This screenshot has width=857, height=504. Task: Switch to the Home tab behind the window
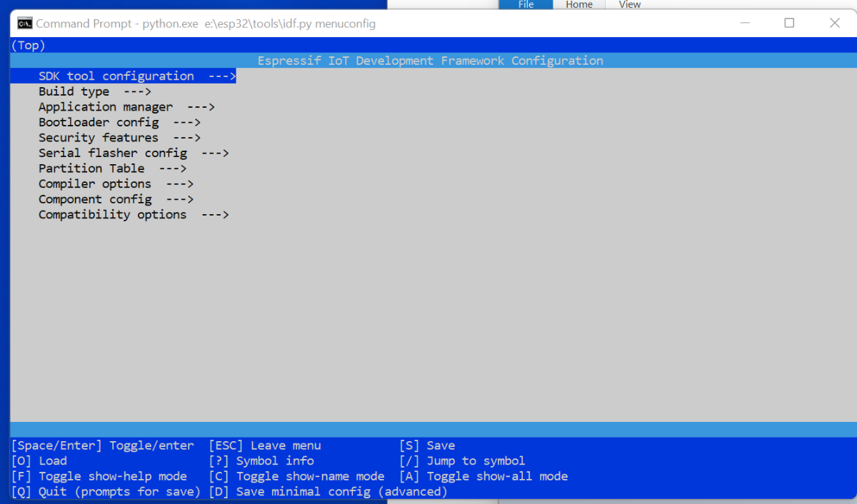[578, 5]
